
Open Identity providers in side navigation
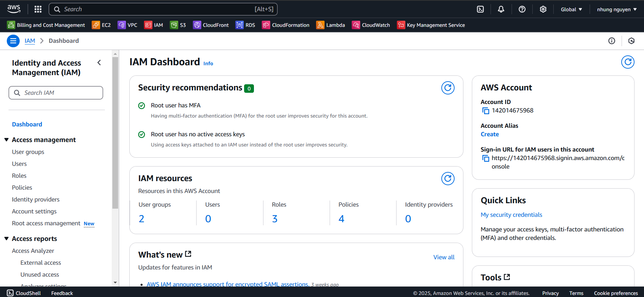click(36, 199)
